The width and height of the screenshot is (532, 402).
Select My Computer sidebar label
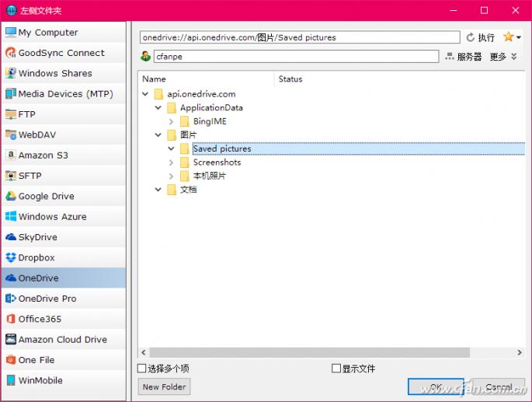[48, 33]
